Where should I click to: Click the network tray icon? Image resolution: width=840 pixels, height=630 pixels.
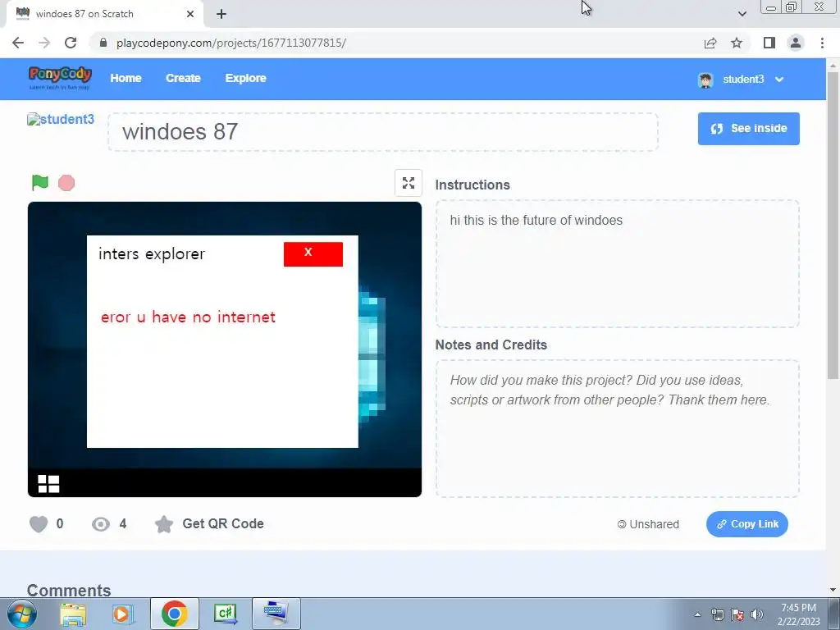tap(717, 614)
